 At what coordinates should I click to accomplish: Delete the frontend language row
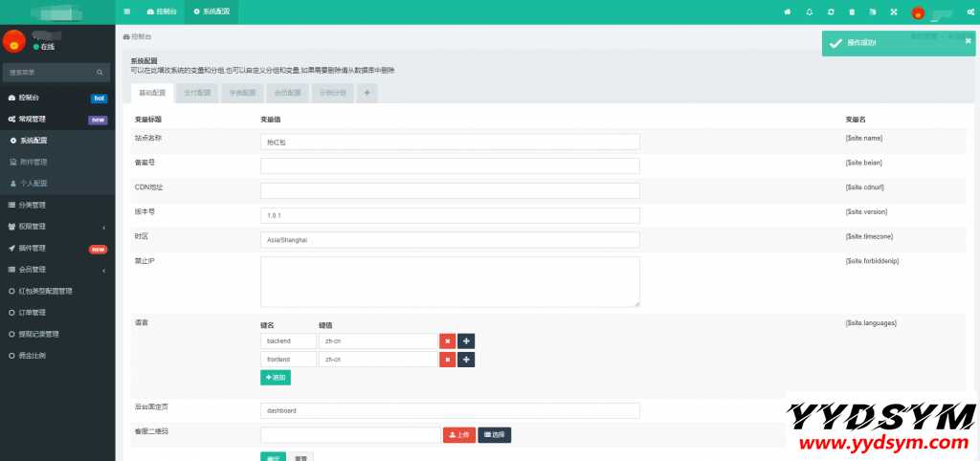(448, 360)
